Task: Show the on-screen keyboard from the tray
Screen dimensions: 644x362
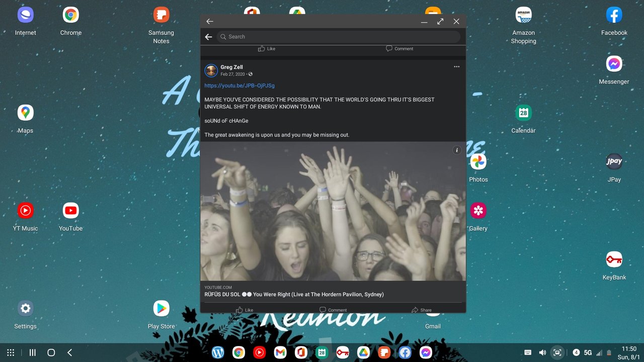Action: tap(528, 353)
